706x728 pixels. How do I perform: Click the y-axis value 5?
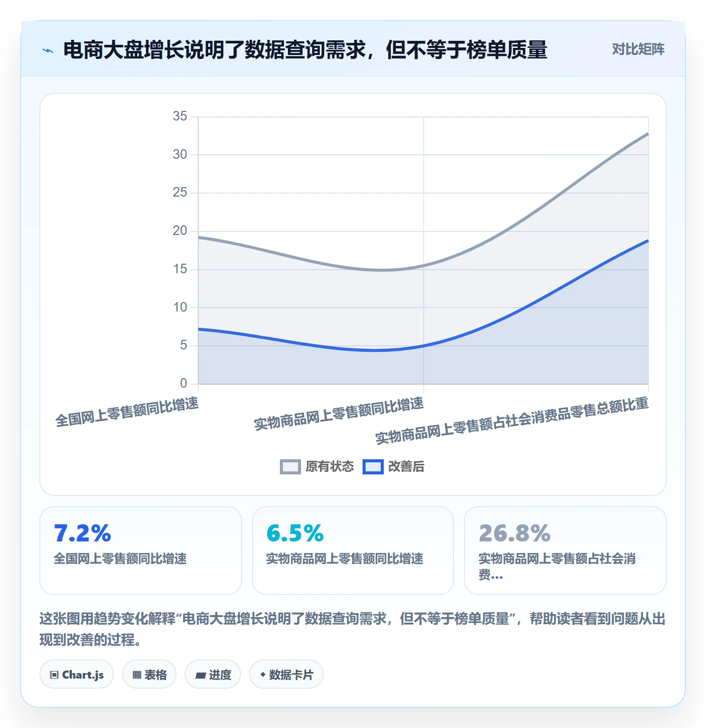coord(184,345)
